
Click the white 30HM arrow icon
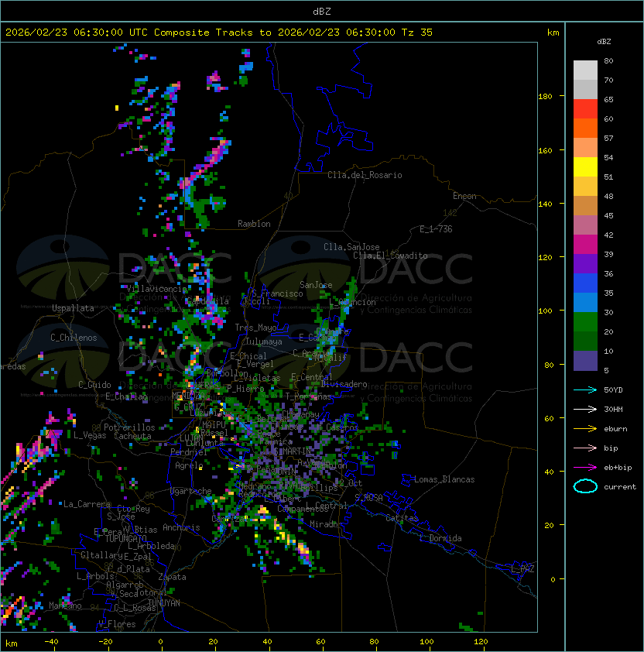pos(585,409)
